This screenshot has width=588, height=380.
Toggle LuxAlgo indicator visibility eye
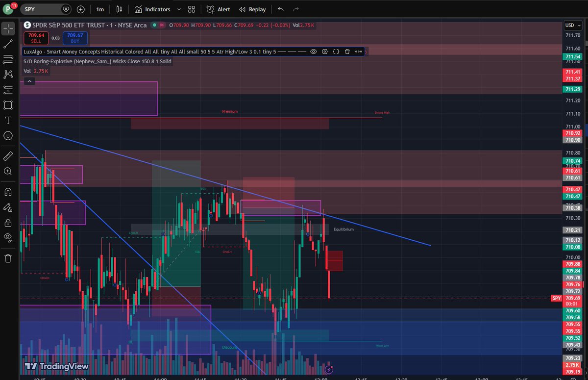pyautogui.click(x=314, y=51)
